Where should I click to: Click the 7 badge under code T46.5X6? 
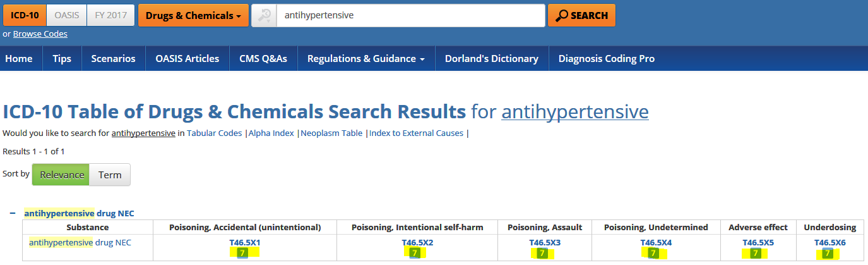pos(827,254)
